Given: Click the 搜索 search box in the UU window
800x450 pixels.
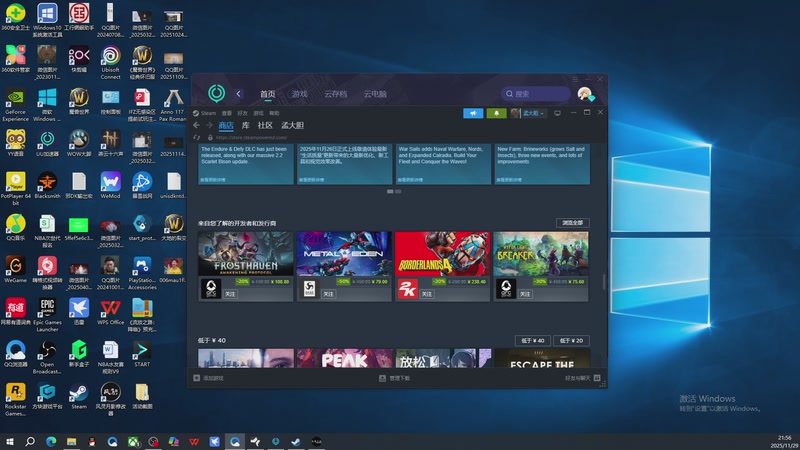Looking at the screenshot, I should click(x=536, y=94).
